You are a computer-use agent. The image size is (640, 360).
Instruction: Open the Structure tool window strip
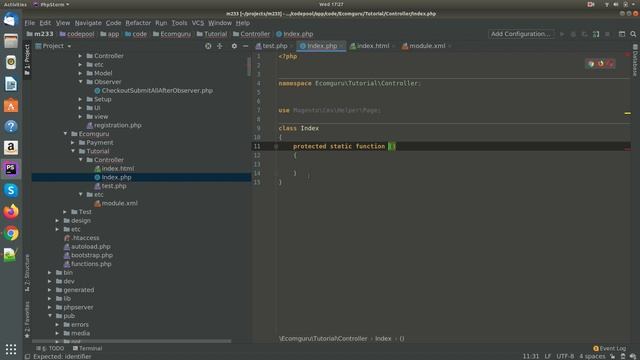[27, 273]
